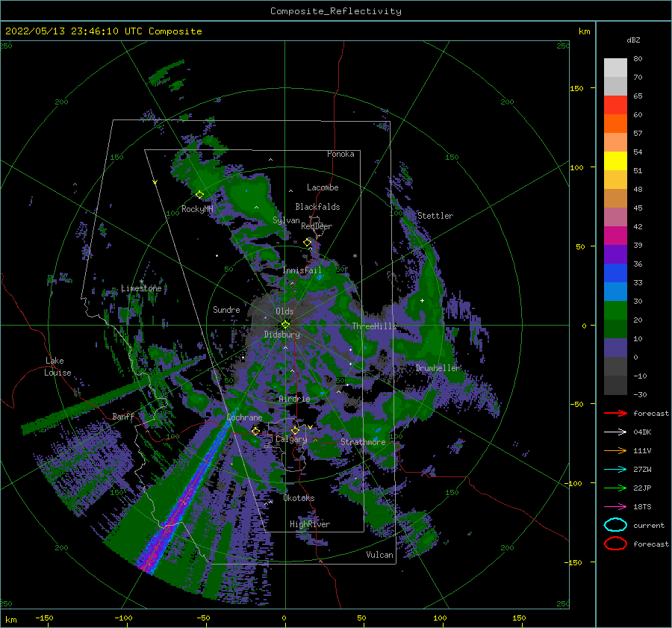
Task: Click the Sylvan label
Action: tap(286, 220)
